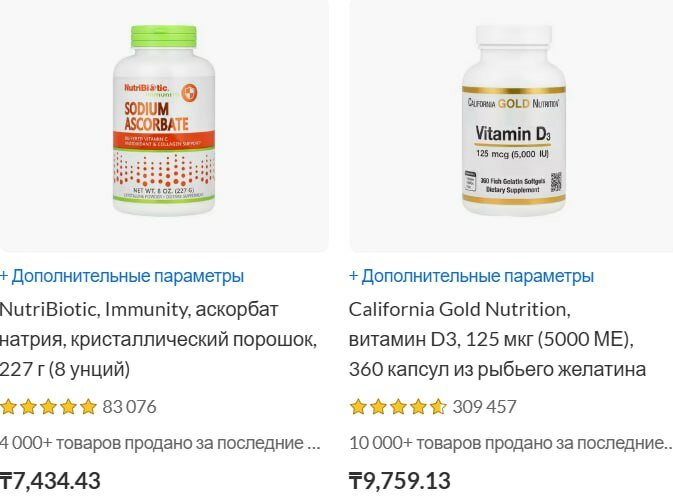The height and width of the screenshot is (498, 673).
Task: Click the star rating of Vitamin D3 product
Action: (x=398, y=407)
